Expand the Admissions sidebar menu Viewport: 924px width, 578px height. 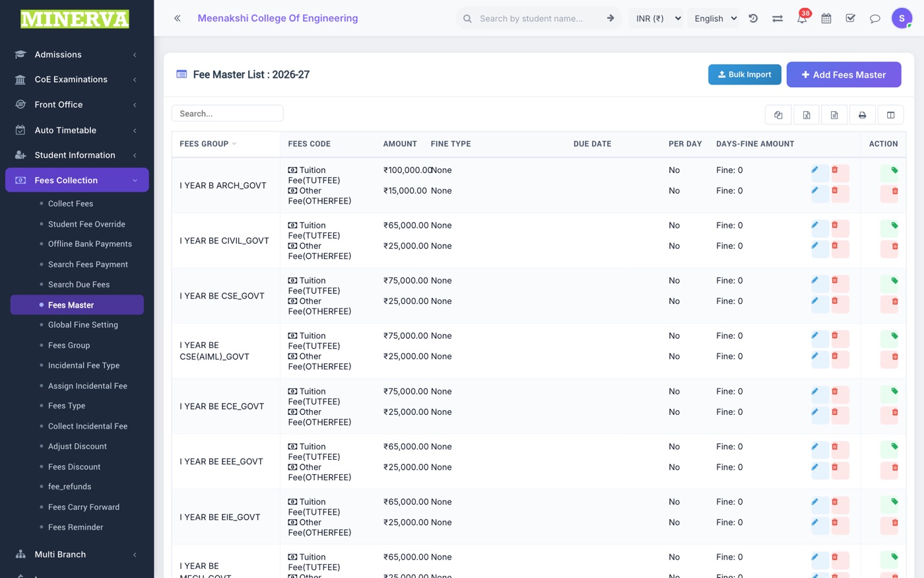[77, 55]
